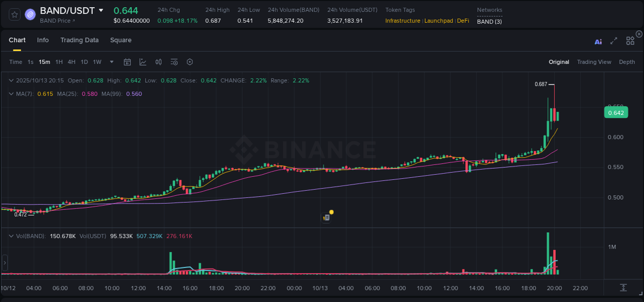This screenshot has width=644, height=302.
Task: Open the chart settings hexagon icon
Action: click(x=190, y=61)
